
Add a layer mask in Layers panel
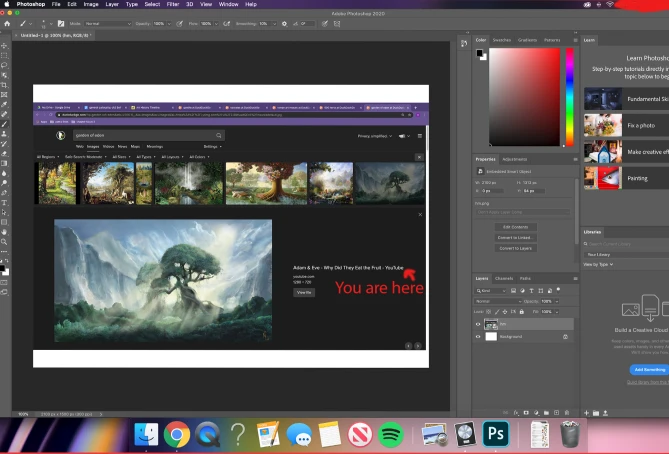(526, 413)
